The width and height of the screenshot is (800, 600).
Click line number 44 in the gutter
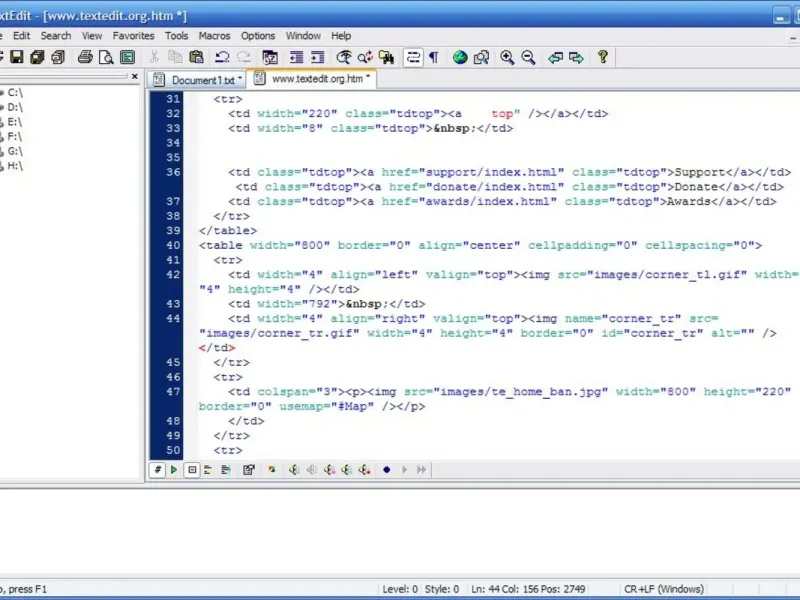tap(173, 318)
